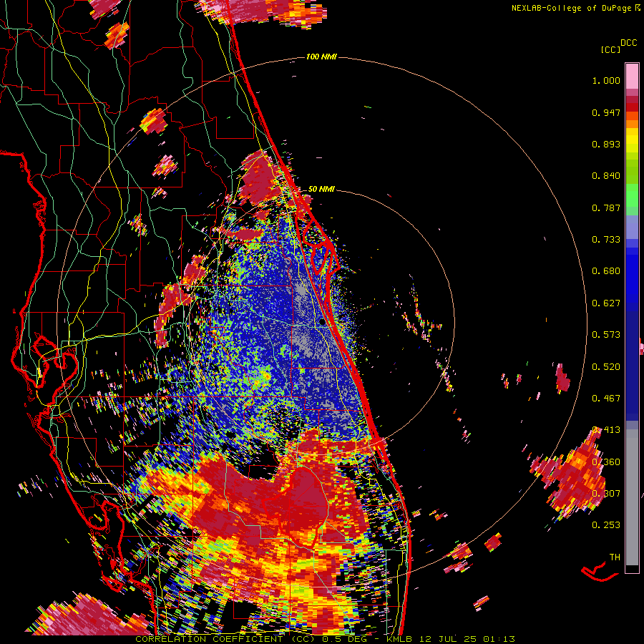Click the "01:13" timestamp
Image resolution: width=644 pixels, height=644 pixels.
click(x=499, y=639)
